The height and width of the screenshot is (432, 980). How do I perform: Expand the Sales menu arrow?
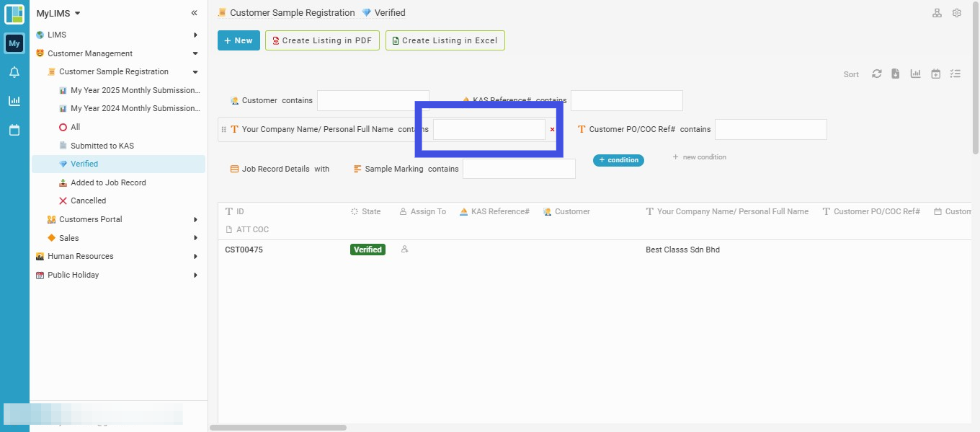195,238
